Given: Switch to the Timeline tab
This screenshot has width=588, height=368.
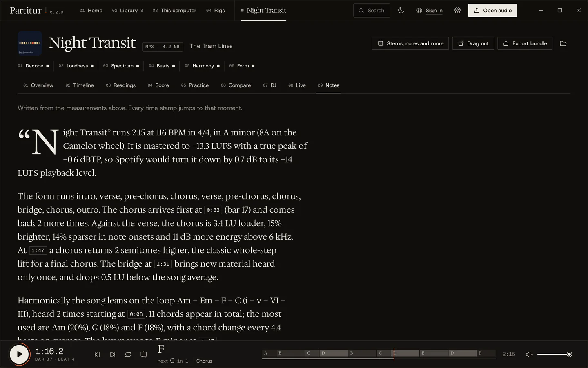Looking at the screenshot, I should pos(80,85).
